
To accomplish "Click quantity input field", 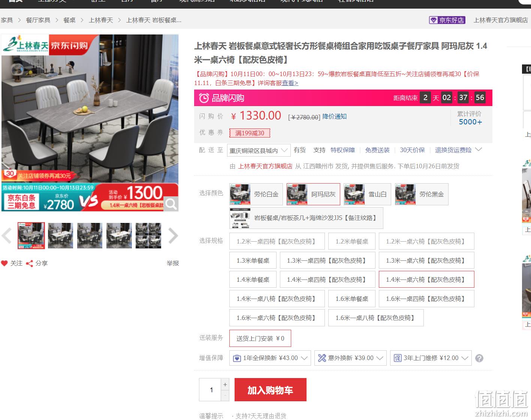I will click(x=211, y=390).
